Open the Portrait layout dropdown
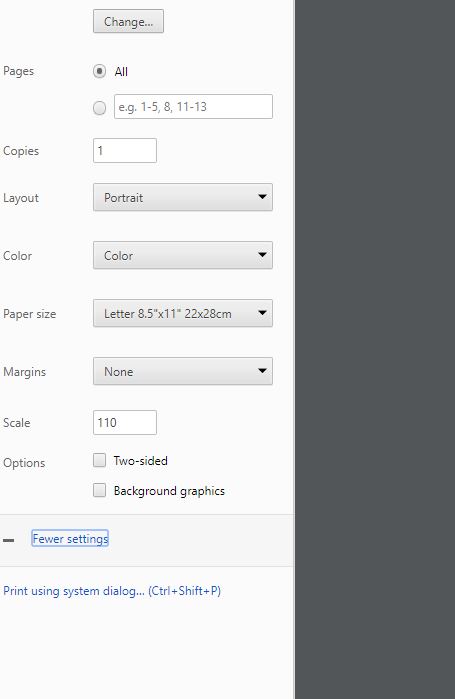 point(183,197)
